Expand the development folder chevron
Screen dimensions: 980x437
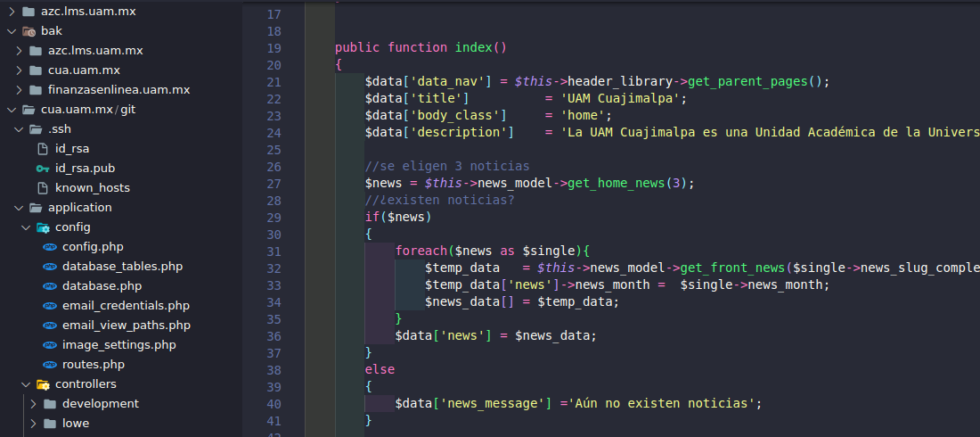33,404
